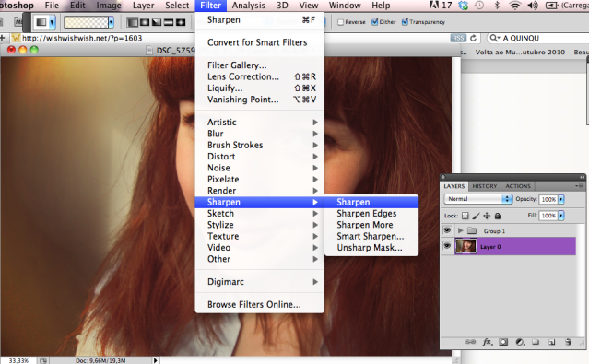589x364 pixels.
Task: Open the Layers panel options menu
Action: click(x=580, y=186)
